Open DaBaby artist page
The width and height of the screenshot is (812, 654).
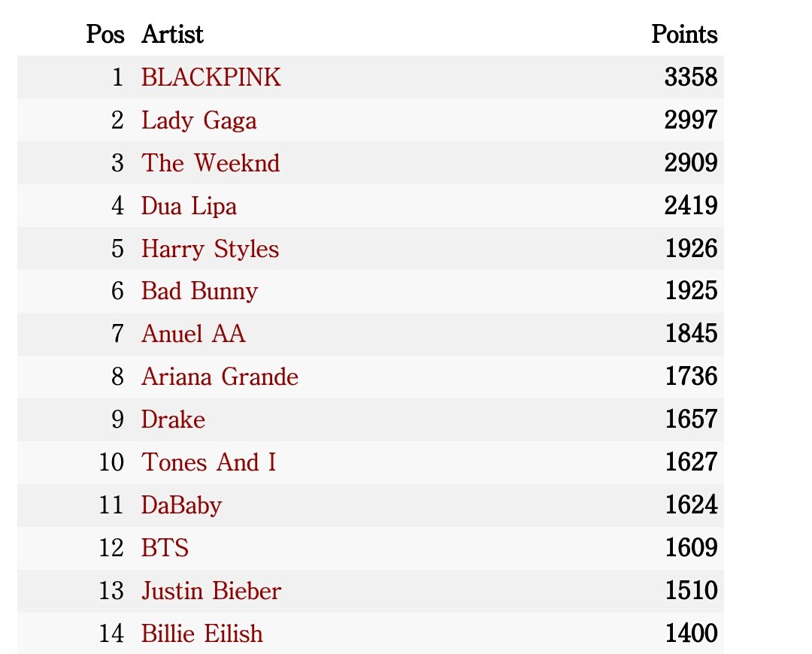point(181,506)
